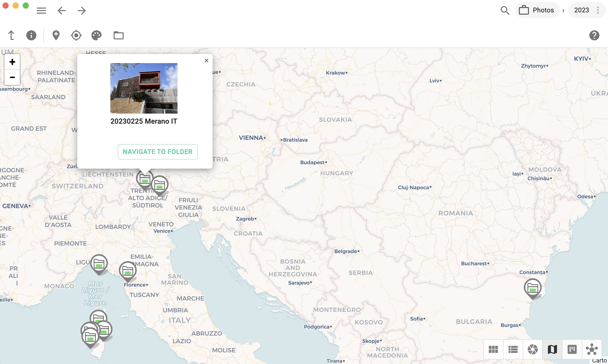Select the info/metadata display icon
Screen dimensions: 608x364
[31, 35]
